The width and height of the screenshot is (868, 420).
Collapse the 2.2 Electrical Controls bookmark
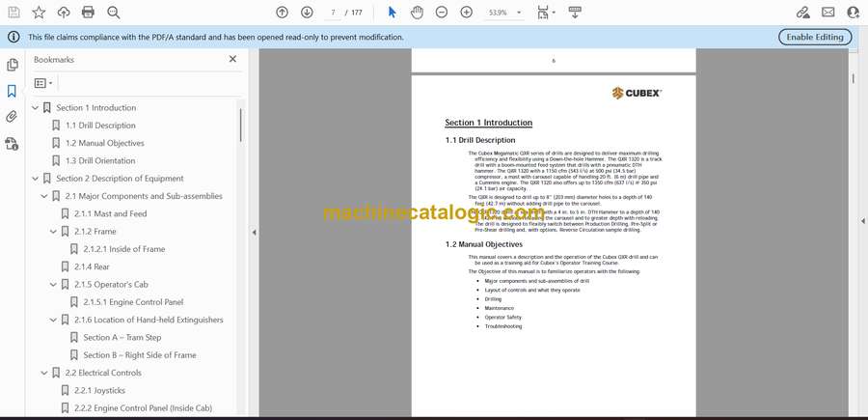tap(44, 373)
